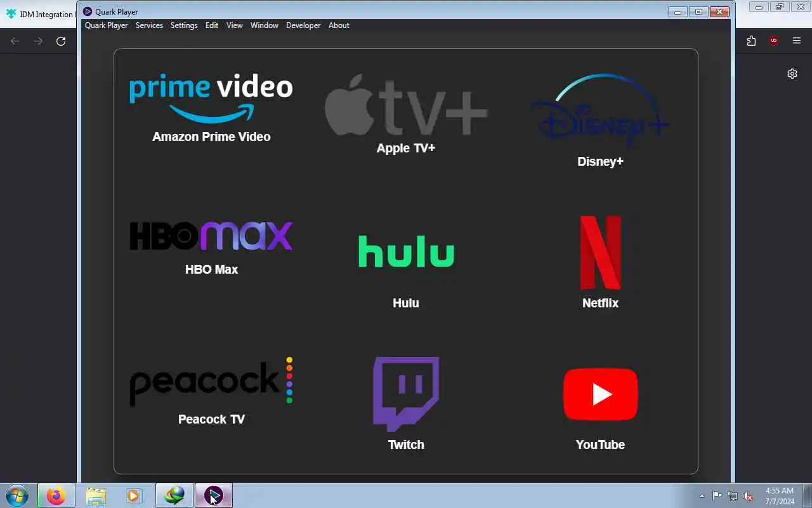Click the Quark Player title bar icon
Viewport: 812px width, 508px height.
(88, 11)
